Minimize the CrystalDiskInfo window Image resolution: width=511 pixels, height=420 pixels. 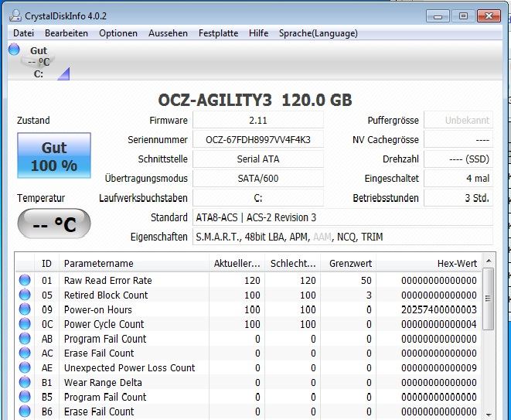point(438,16)
